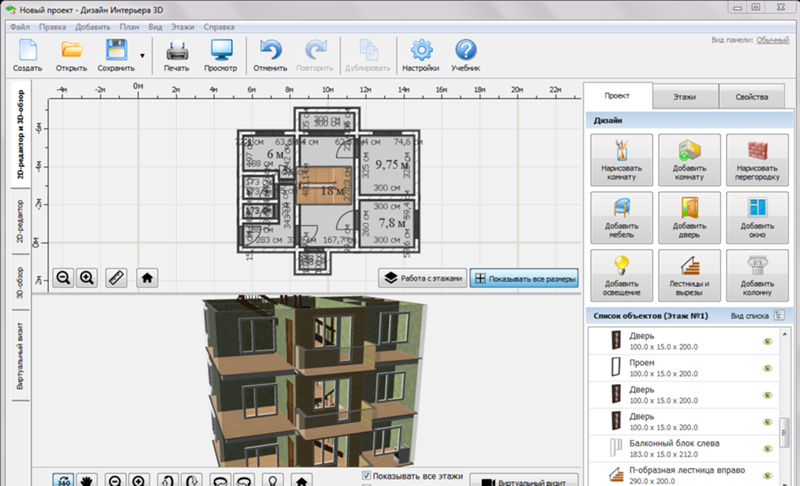
Task: Select the Добавить дверь (add door) tool
Action: (689, 216)
